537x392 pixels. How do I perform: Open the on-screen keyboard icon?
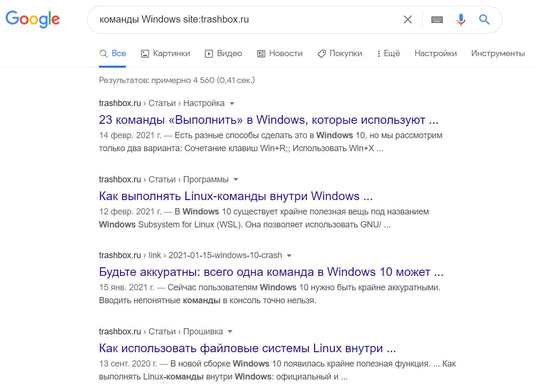pyautogui.click(x=437, y=20)
